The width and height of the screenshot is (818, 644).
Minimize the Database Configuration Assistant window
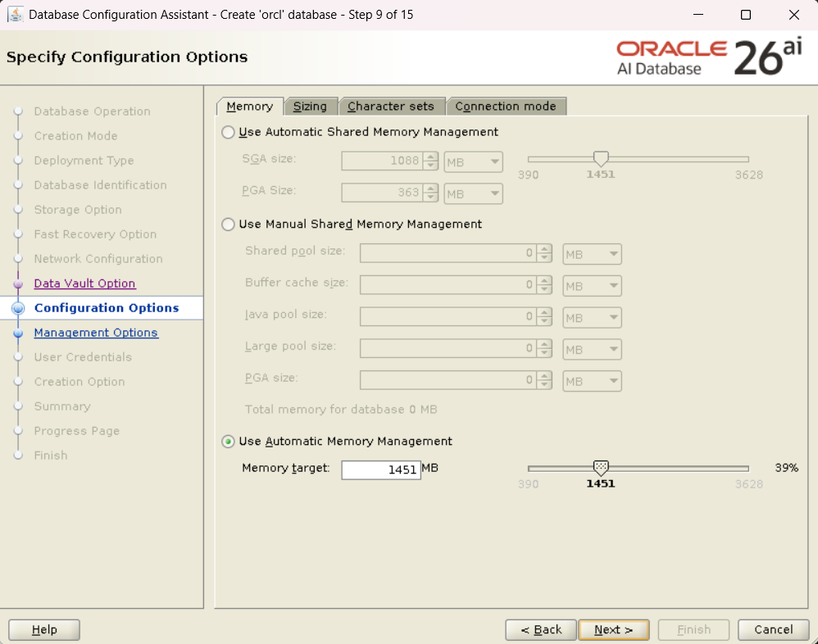[x=698, y=15]
